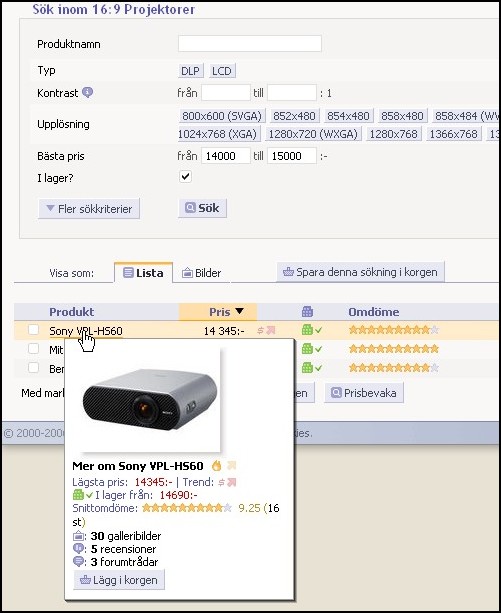Switch to the Bilder view tab

[x=202, y=273]
